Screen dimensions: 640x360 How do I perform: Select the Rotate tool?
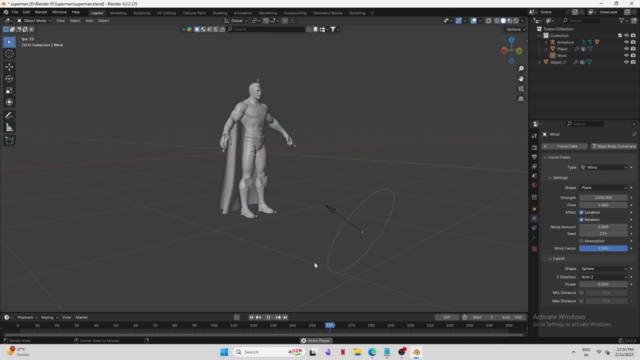point(9,79)
